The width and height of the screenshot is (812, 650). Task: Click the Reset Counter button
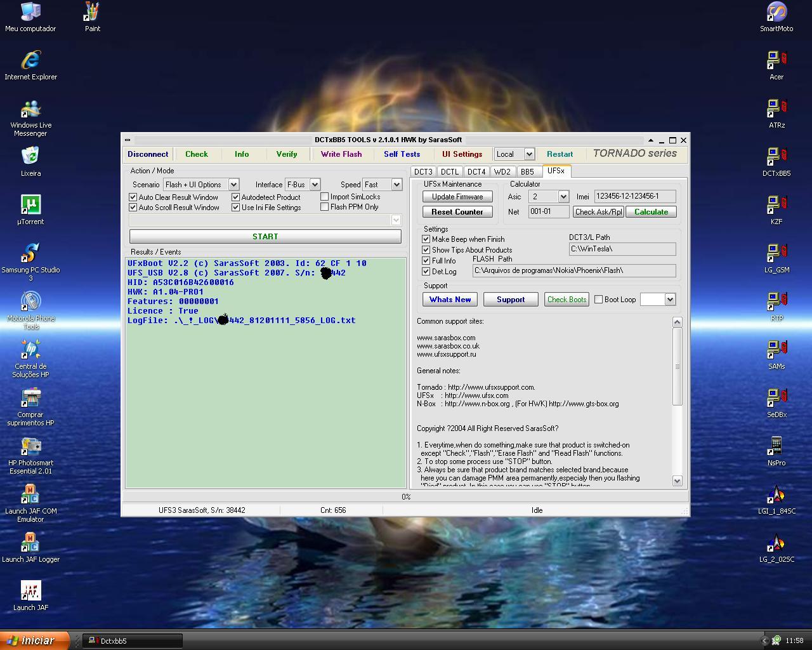457,212
